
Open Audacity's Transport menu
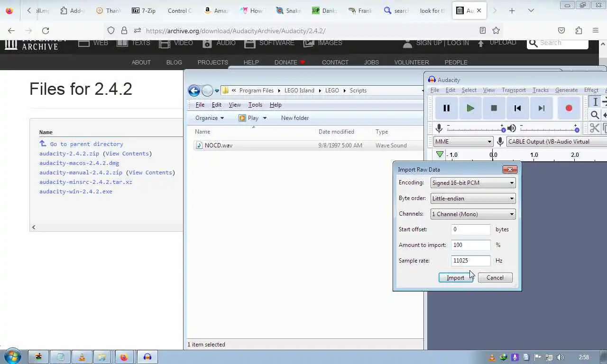[x=514, y=90]
